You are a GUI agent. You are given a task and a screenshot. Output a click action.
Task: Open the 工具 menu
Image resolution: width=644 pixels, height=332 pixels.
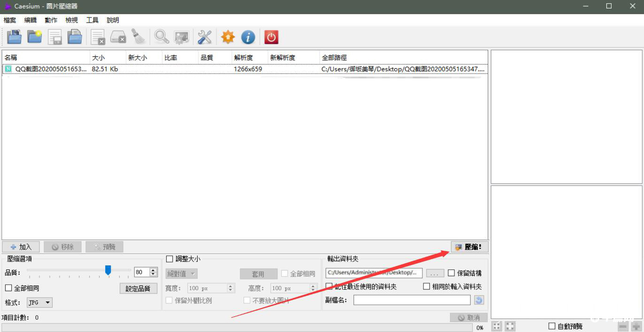click(92, 20)
